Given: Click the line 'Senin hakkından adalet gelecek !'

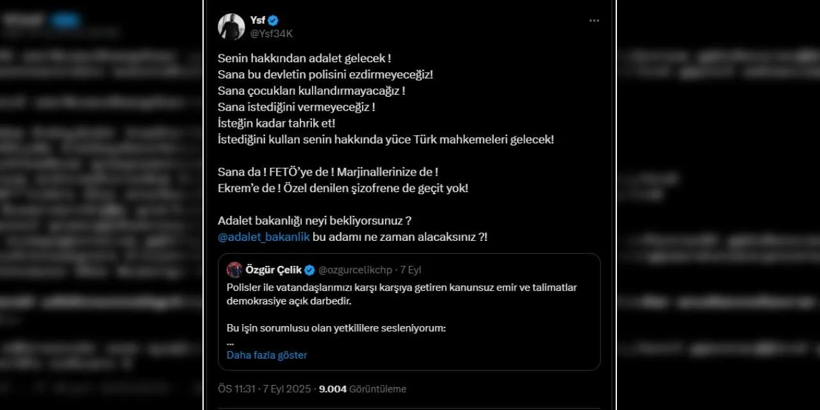Looking at the screenshot, I should click(x=304, y=59).
